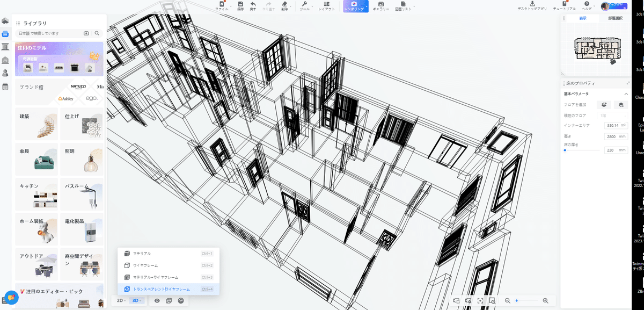
Task: Click the zoom out magnifier
Action: coord(507,301)
